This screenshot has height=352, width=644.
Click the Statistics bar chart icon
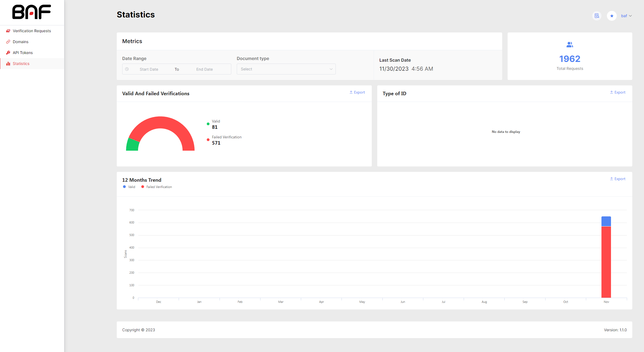click(x=8, y=64)
